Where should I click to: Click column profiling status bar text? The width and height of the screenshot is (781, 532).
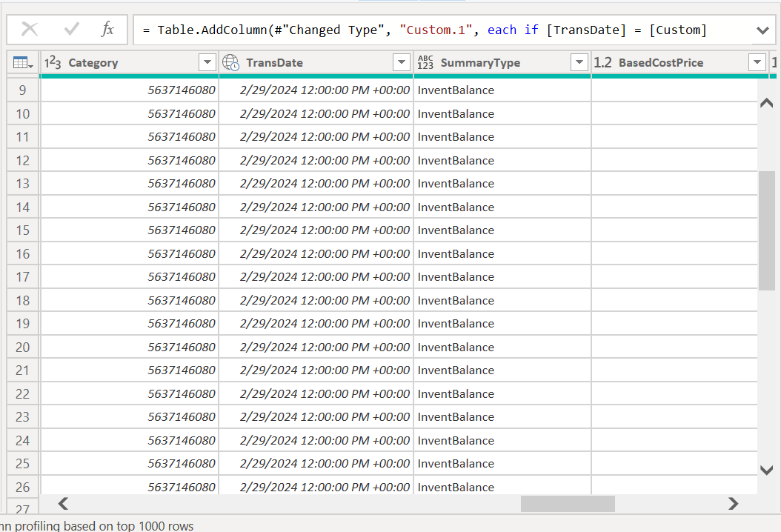click(96, 525)
